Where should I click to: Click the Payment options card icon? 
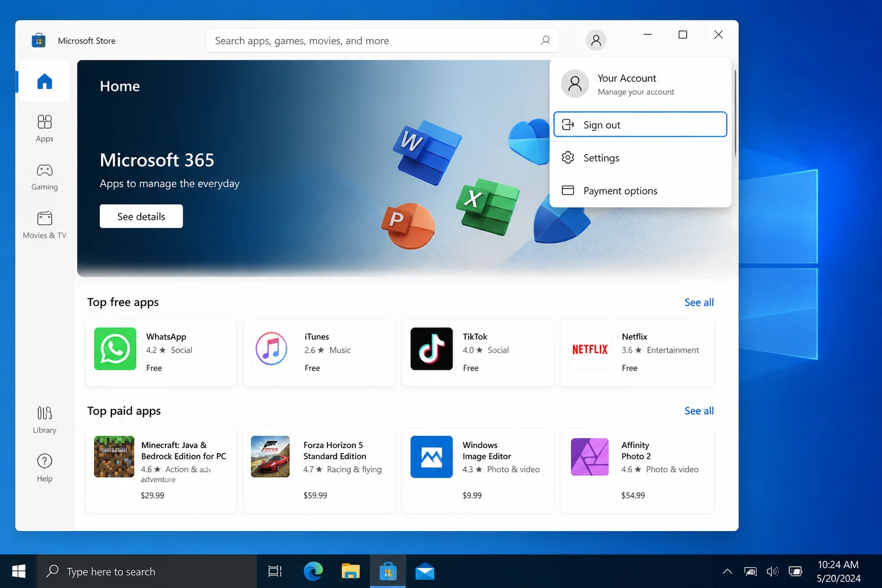(568, 190)
